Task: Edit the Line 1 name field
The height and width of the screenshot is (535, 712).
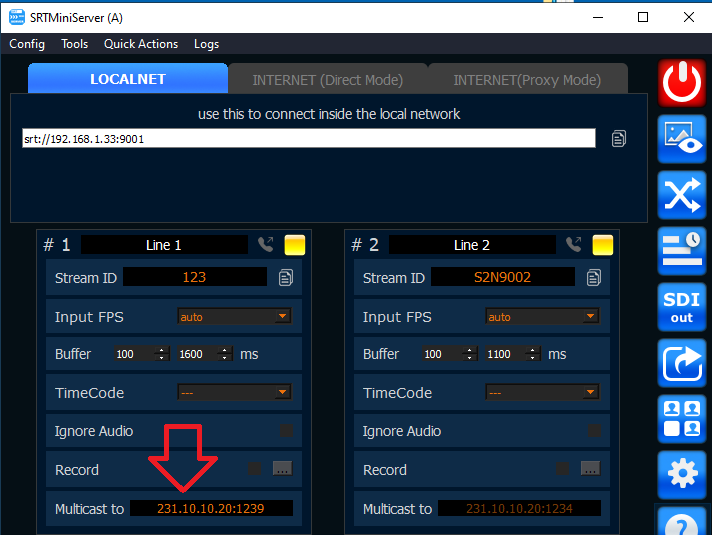Action: click(164, 245)
